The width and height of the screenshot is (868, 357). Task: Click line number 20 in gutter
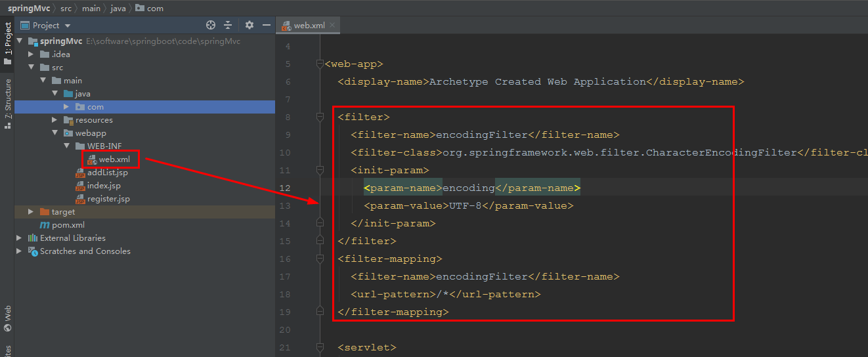pos(284,329)
